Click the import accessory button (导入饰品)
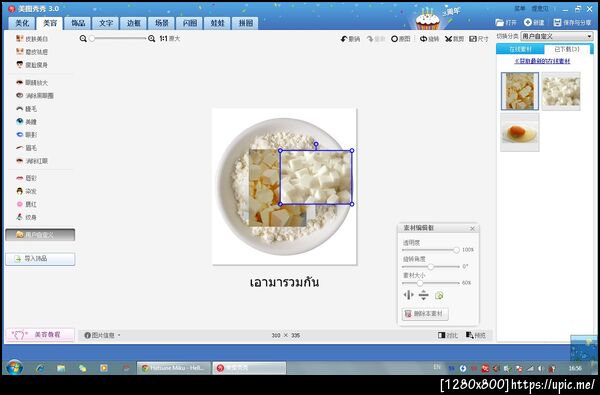 [40, 259]
